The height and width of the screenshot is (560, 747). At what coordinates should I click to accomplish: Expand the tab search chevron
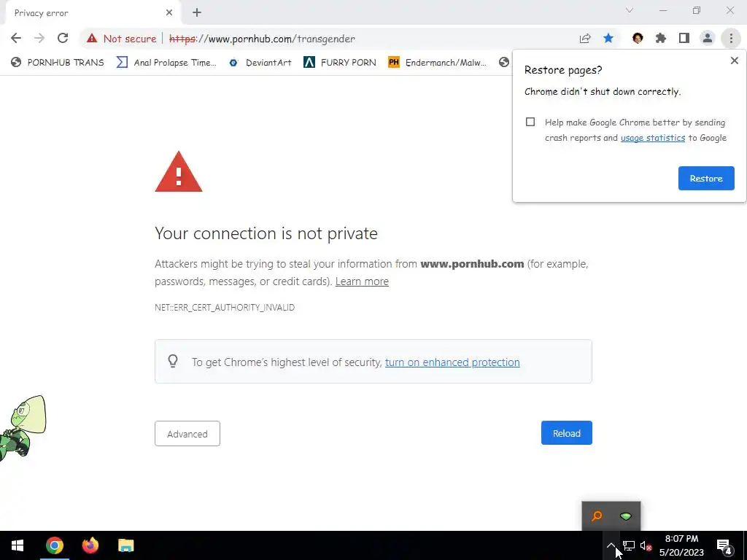click(x=630, y=10)
